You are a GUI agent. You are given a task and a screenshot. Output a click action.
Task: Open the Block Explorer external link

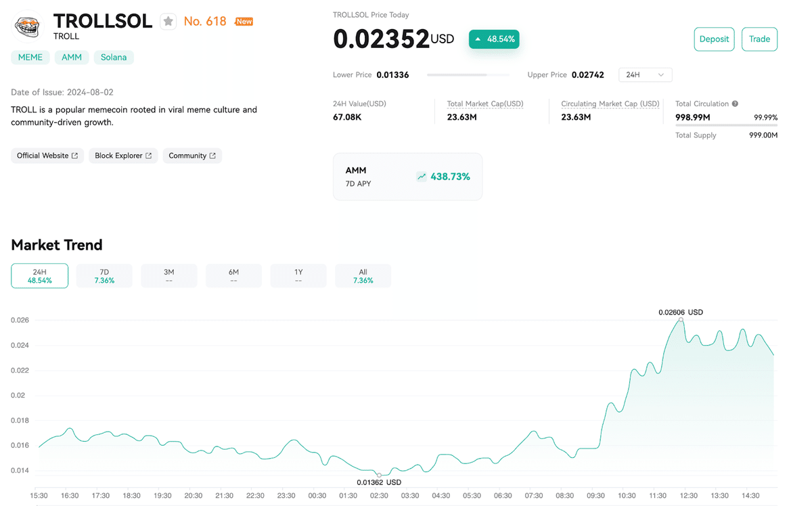click(x=123, y=156)
